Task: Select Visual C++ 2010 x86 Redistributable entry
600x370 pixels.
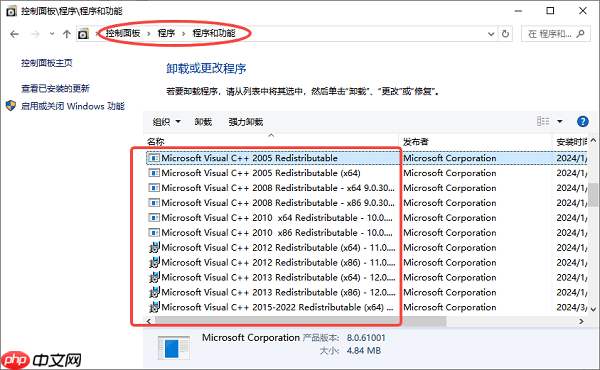Action: point(272,233)
